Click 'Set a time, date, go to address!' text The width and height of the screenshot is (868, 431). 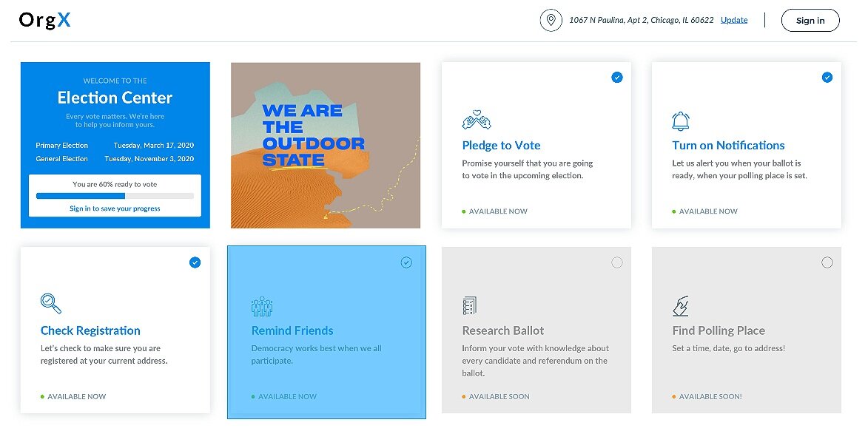pyautogui.click(x=728, y=348)
